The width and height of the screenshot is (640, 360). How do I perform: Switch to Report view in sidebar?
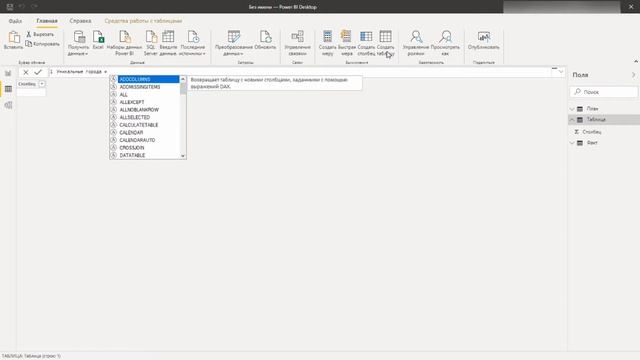click(8, 73)
